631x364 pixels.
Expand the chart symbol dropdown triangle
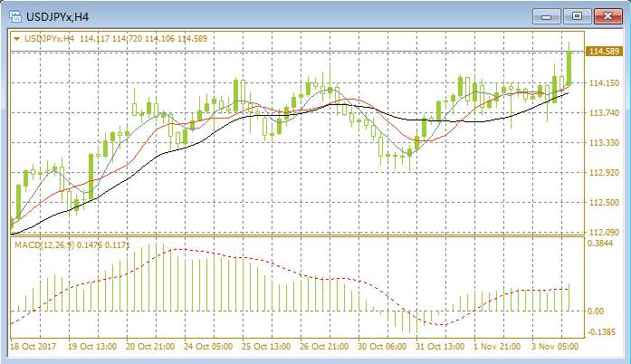click(x=17, y=39)
